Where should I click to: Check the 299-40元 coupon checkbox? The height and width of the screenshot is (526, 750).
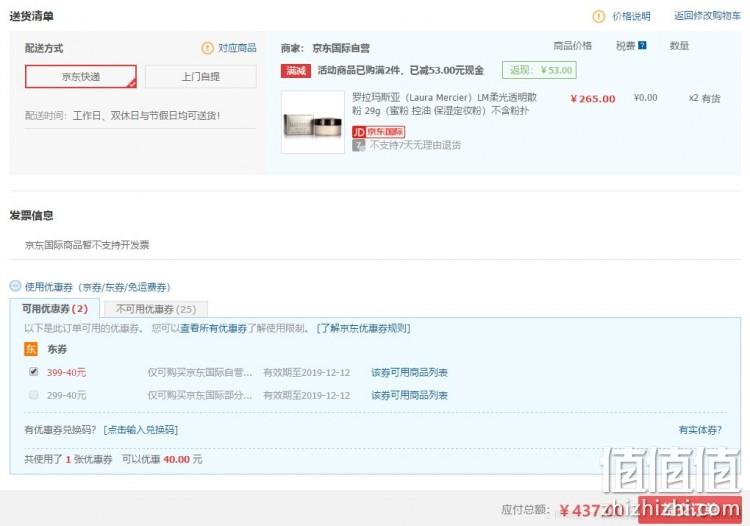33,394
